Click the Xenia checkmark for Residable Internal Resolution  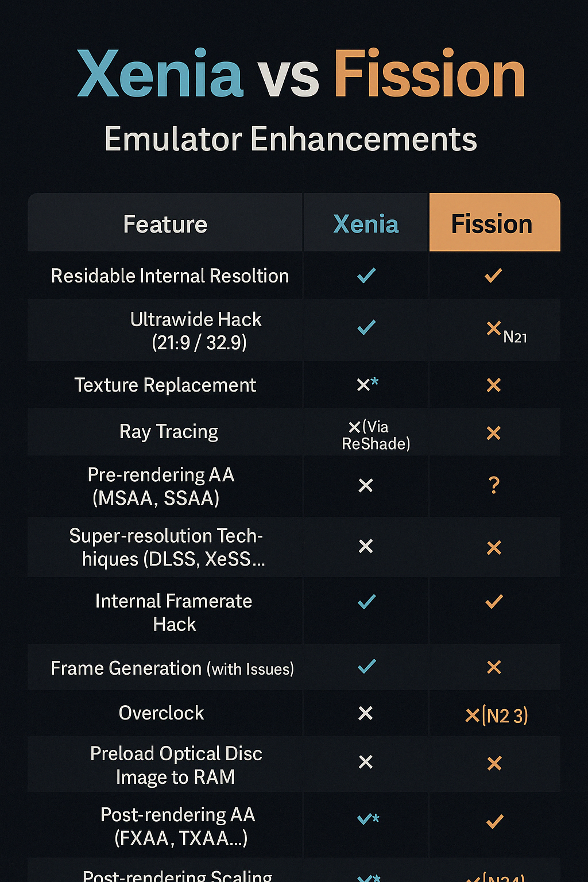click(x=366, y=276)
